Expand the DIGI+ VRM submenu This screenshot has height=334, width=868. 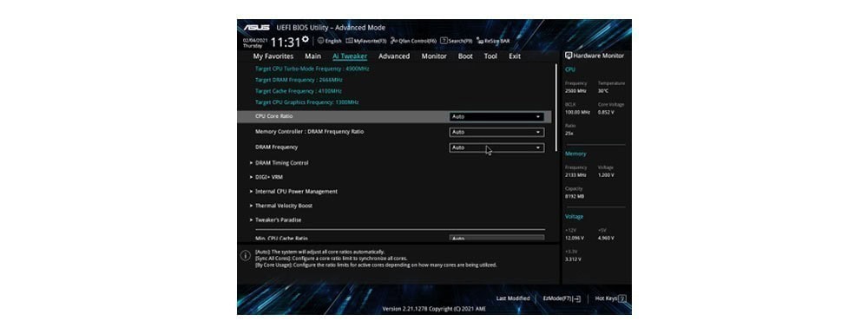coord(266,178)
